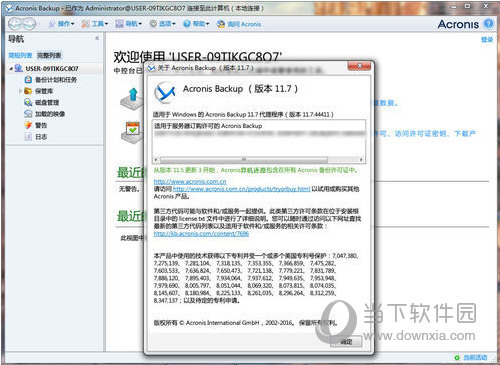Maximize the Acronis Backup main window
This screenshot has height=365, width=500.
(x=468, y=6)
